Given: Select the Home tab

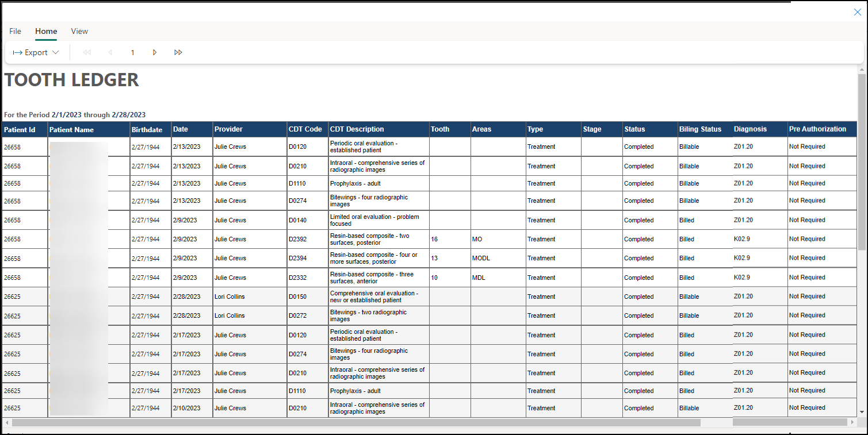Looking at the screenshot, I should [46, 31].
